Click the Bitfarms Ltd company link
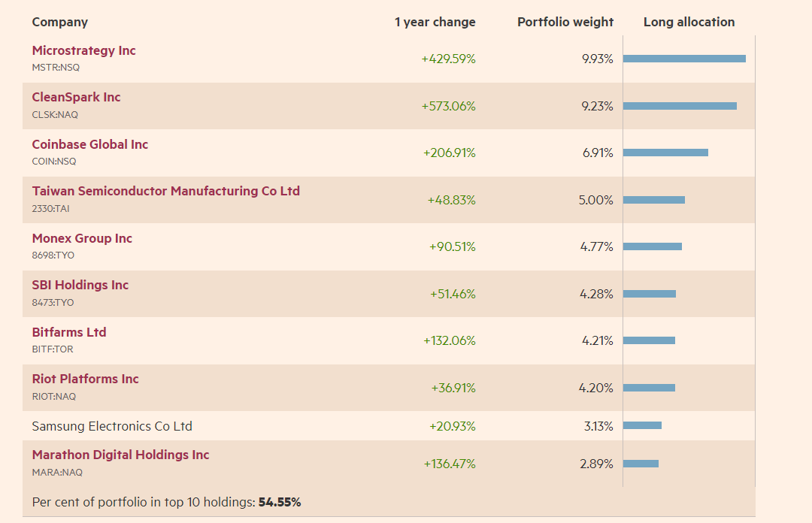The height and width of the screenshot is (523, 812). pyautogui.click(x=68, y=333)
